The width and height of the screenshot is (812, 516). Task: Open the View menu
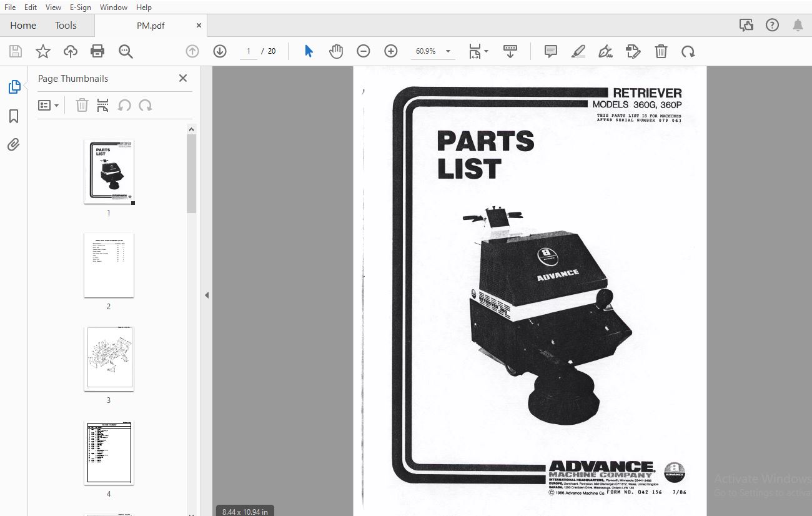(x=54, y=7)
